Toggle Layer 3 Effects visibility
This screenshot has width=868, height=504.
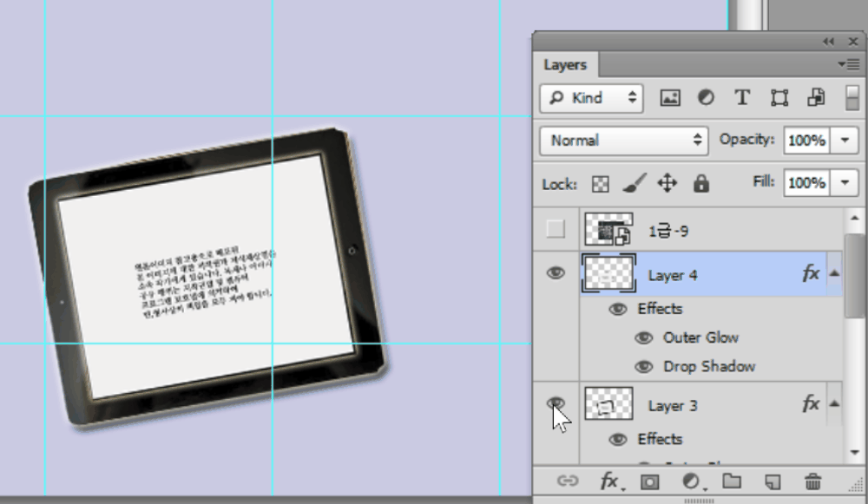point(618,439)
